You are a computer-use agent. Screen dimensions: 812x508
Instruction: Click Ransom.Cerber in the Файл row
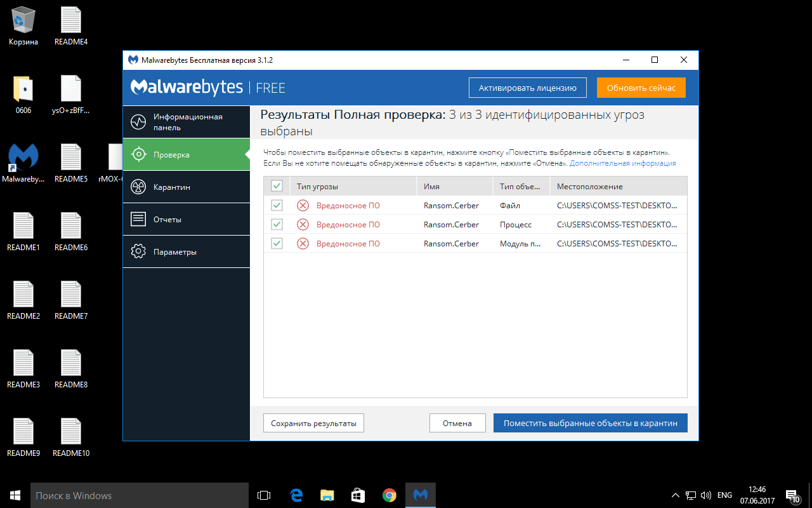tap(452, 205)
